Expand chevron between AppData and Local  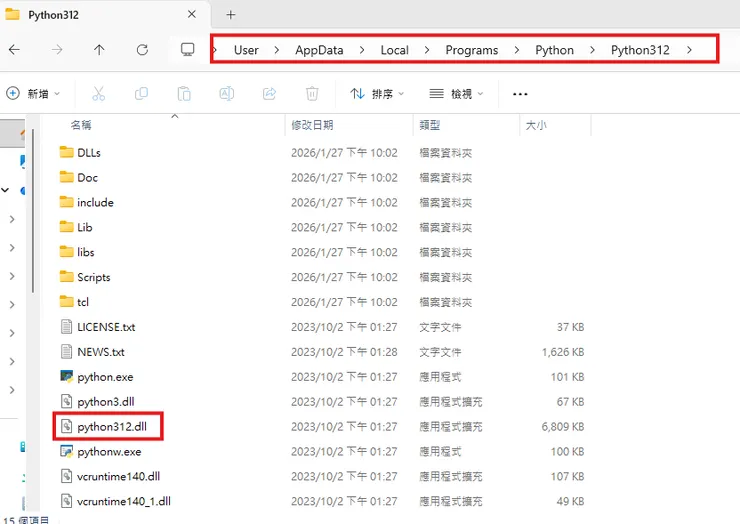[362, 50]
